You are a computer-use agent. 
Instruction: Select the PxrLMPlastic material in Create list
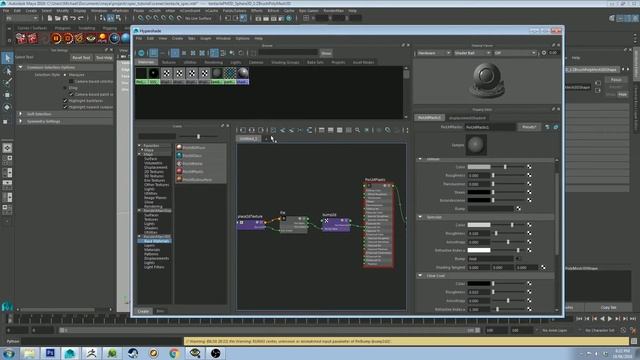[x=201, y=171]
